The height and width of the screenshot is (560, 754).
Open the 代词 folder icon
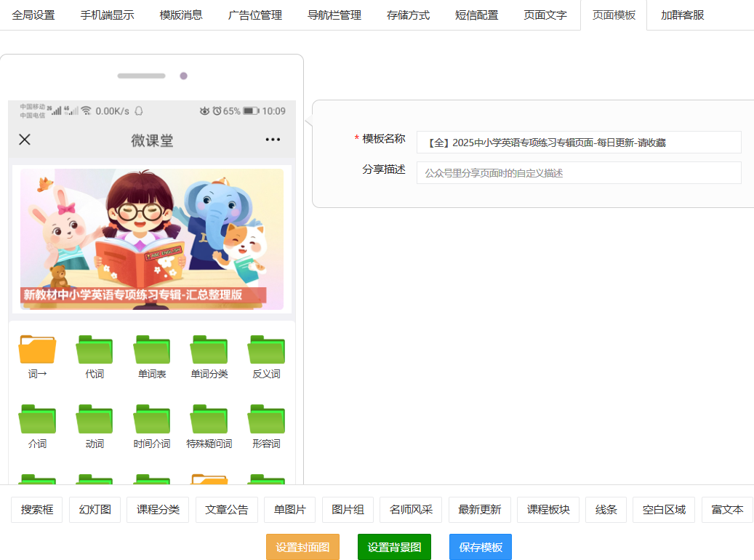point(95,350)
